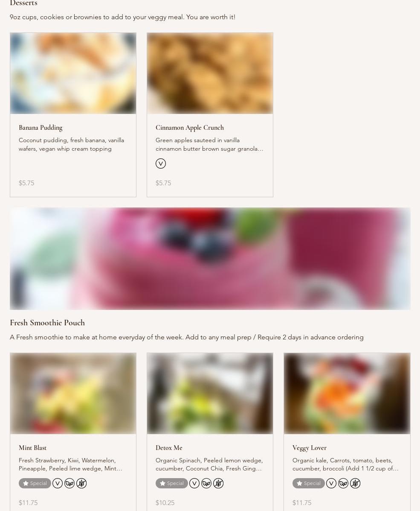Click the vegan V icon under Cinnamon Apple Crunch

click(x=160, y=163)
